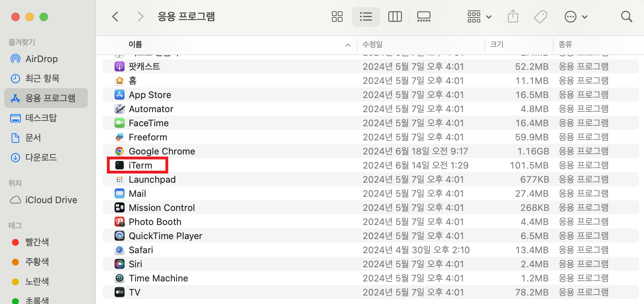Viewport: 644px width, 304px height.
Task: Open 데스크탑 in the sidebar
Action: pyautogui.click(x=46, y=118)
